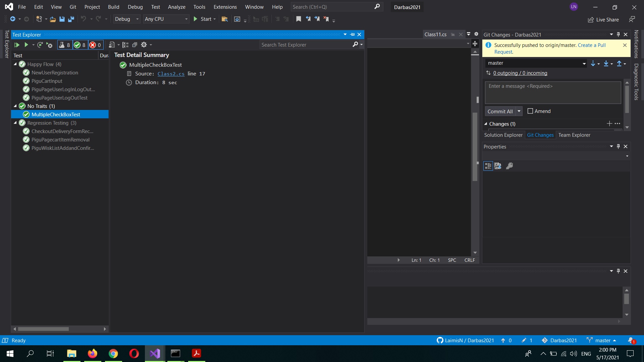This screenshot has height=362, width=644.
Task: Open the Debug configuration dropdown
Action: click(126, 19)
